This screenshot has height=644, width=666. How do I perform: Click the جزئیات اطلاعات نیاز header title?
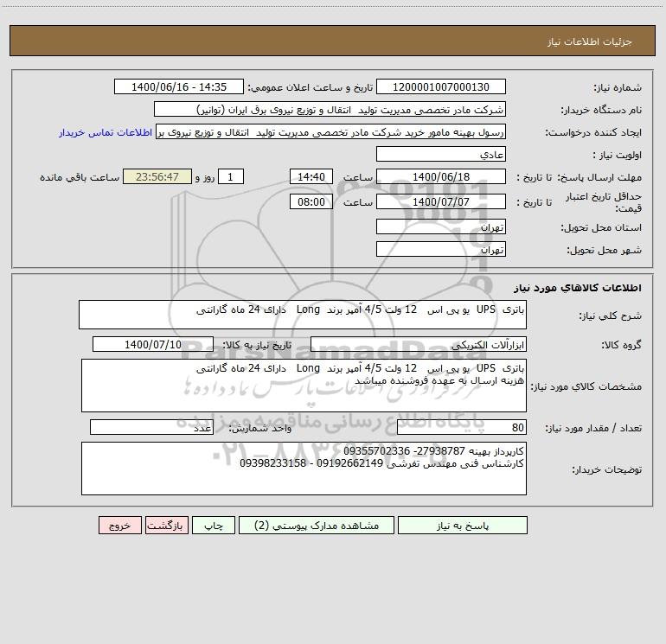point(590,41)
